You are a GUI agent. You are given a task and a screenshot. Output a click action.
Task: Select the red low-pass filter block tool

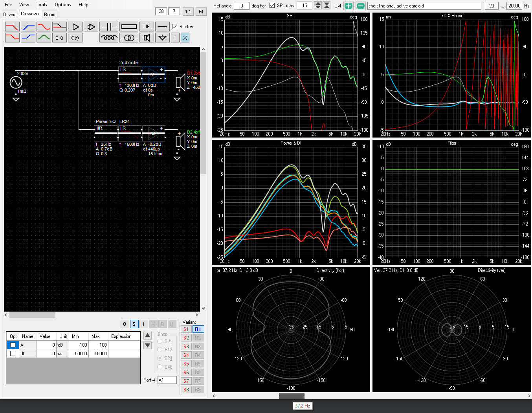12,27
